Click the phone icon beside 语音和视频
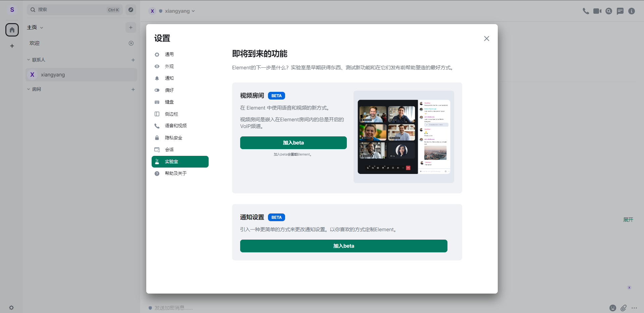Viewport: 644px width, 313px height. pyautogui.click(x=157, y=126)
